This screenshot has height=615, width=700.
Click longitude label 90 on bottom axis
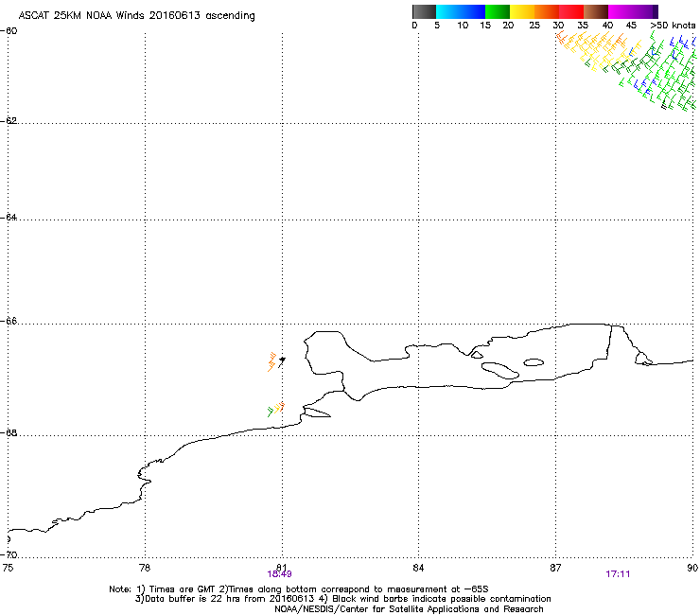click(692, 568)
